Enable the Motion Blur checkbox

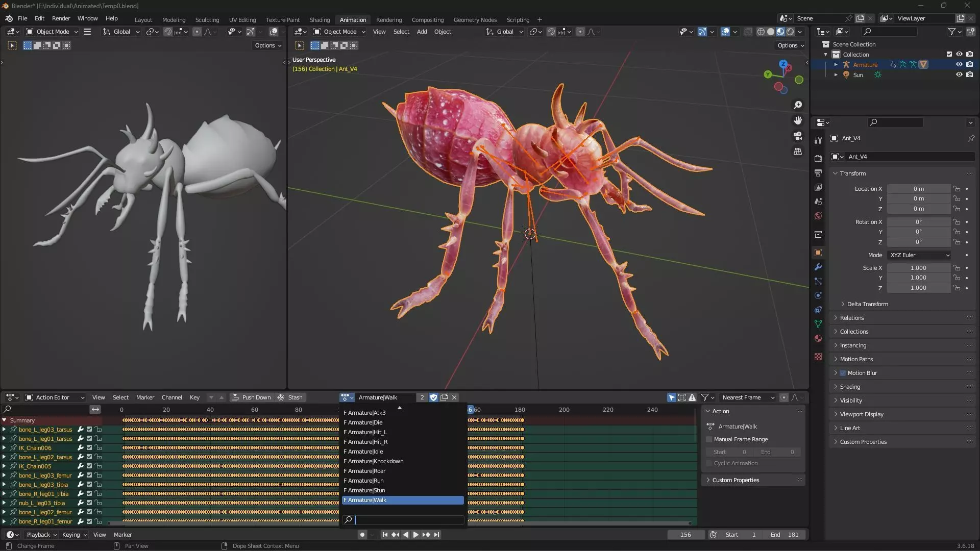point(843,373)
